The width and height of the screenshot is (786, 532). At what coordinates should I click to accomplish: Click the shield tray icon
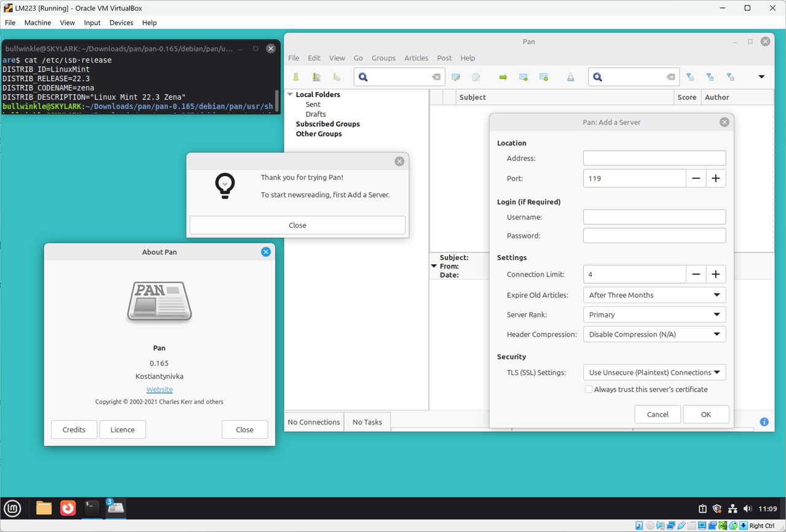pos(717,509)
